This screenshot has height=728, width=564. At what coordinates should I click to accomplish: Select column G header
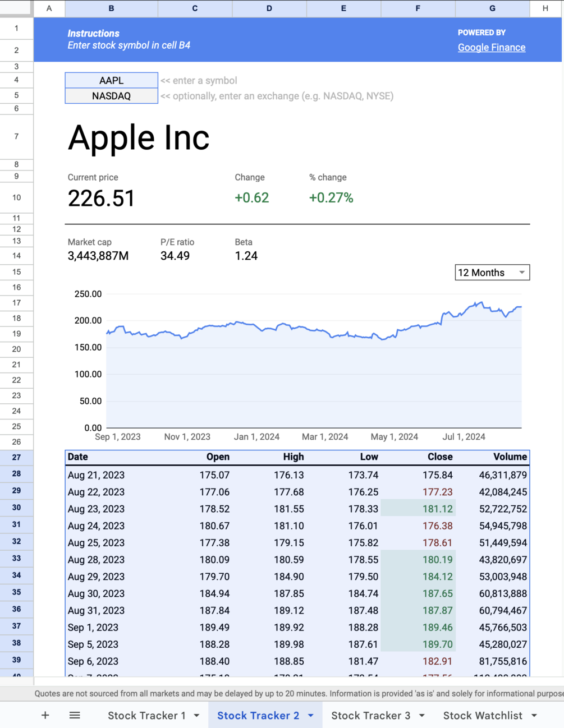click(492, 8)
